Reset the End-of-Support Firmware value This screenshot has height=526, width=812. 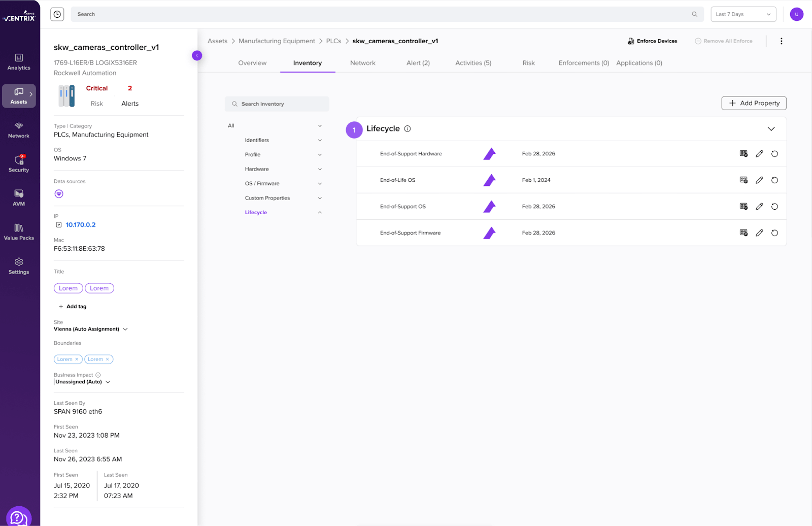[774, 233]
